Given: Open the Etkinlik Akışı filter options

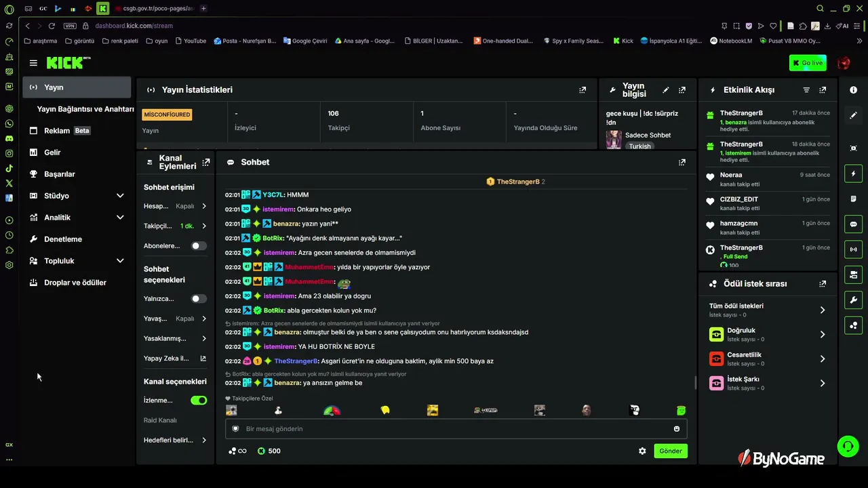Looking at the screenshot, I should 806,89.
